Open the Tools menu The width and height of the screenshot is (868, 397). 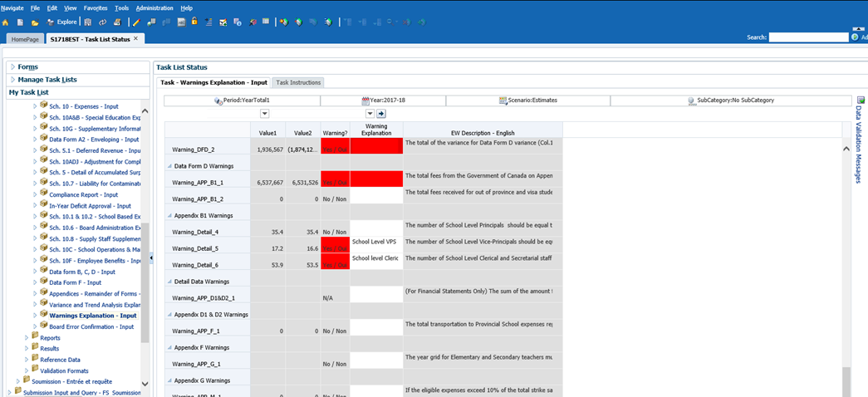point(122,8)
